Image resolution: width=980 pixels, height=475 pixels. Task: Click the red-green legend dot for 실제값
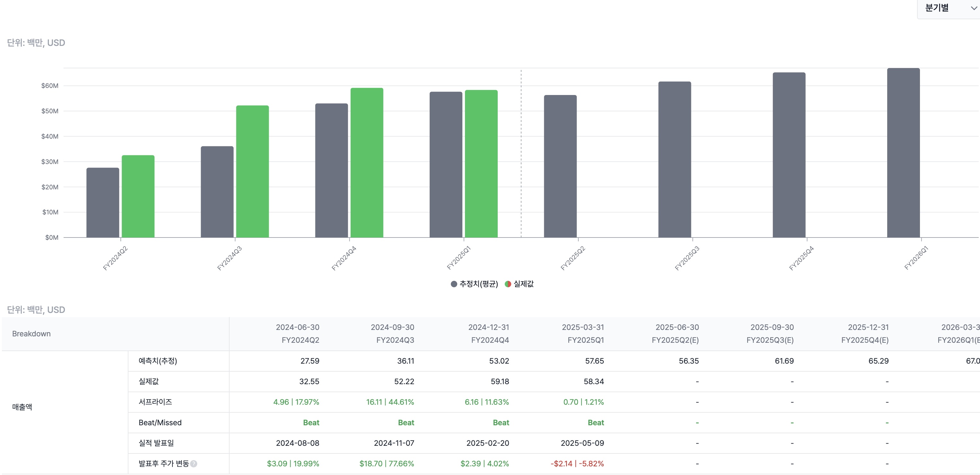point(508,284)
